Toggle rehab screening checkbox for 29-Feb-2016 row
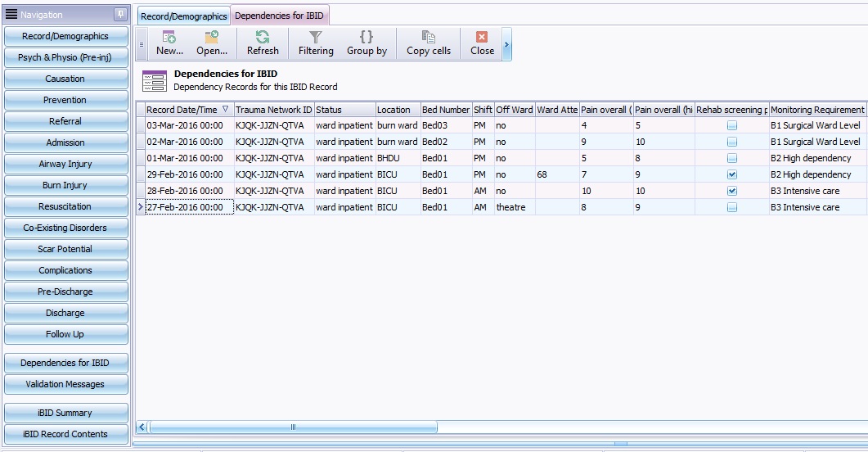Screen dimensions: 868x452 click(732, 174)
